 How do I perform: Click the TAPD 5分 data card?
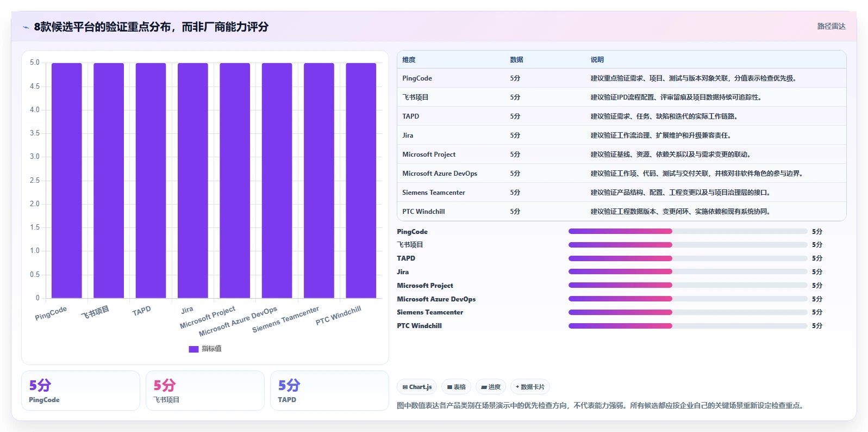pyautogui.click(x=329, y=391)
